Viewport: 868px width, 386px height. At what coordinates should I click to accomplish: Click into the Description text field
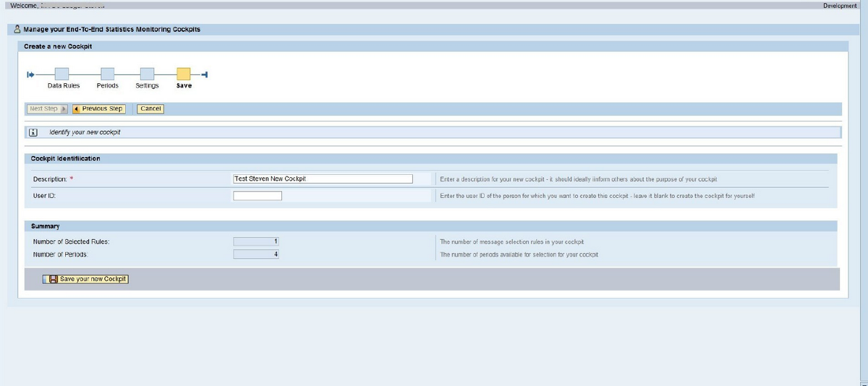tap(322, 179)
